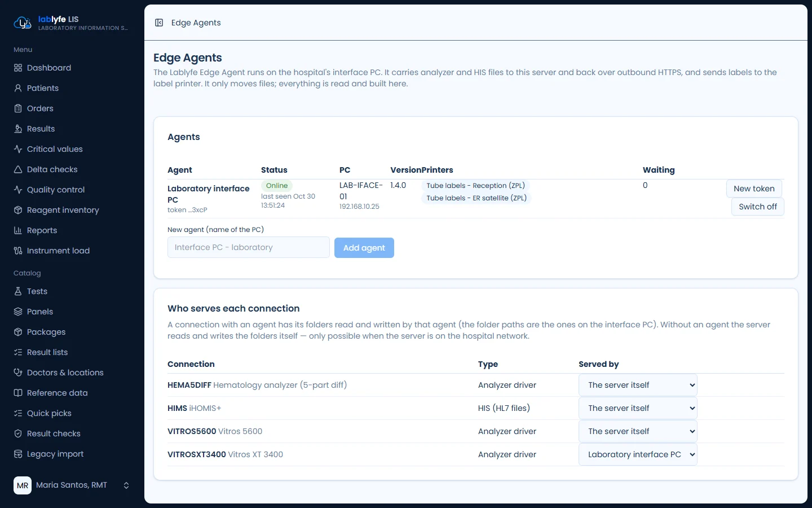
Task: Click the Reagent inventory box icon
Action: point(18,210)
